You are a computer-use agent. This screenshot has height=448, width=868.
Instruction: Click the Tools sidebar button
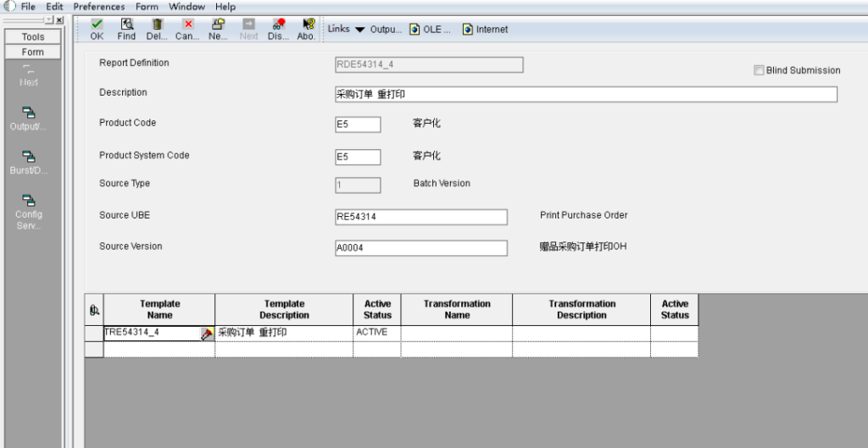pos(33,37)
